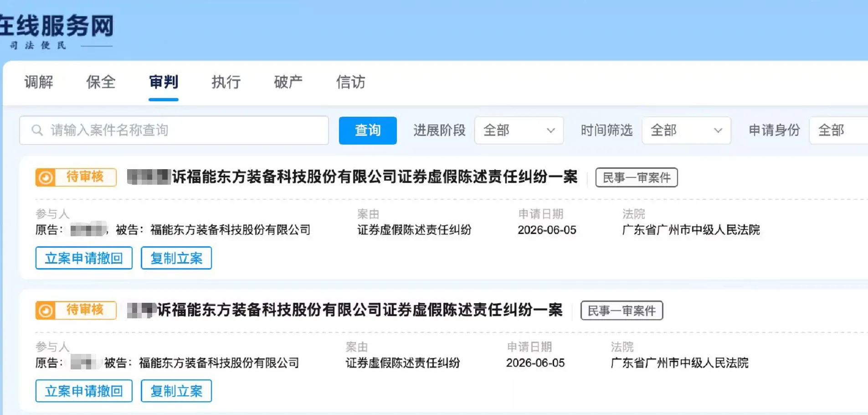The height and width of the screenshot is (415, 868).
Task: Click first case's 广东省广州市中级人民法院 court text
Action: 691,230
